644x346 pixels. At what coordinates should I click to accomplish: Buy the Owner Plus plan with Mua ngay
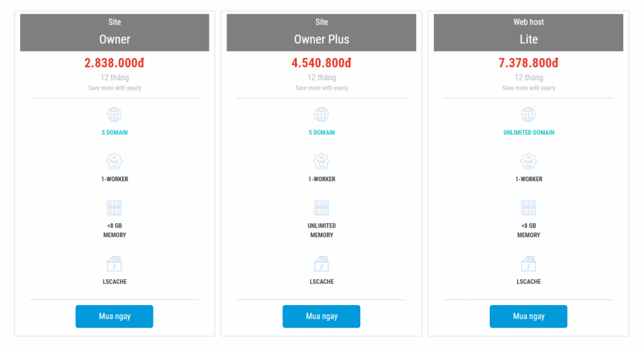[321, 316]
